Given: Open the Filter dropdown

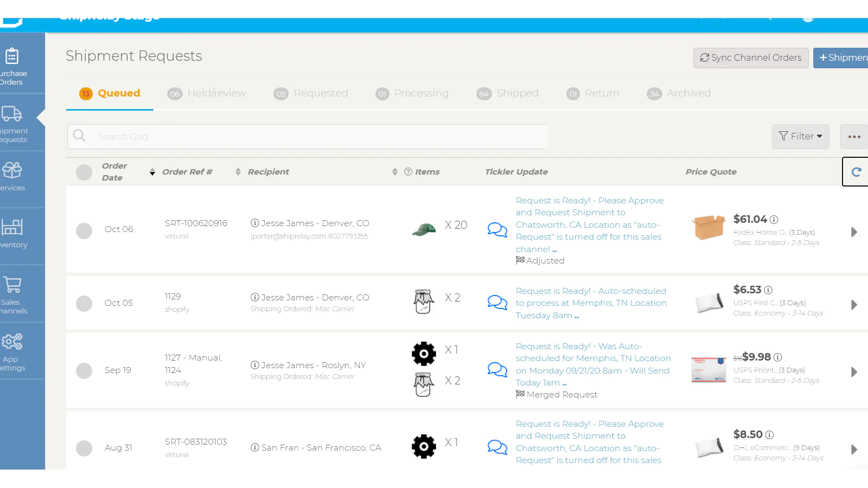Looking at the screenshot, I should (x=800, y=137).
